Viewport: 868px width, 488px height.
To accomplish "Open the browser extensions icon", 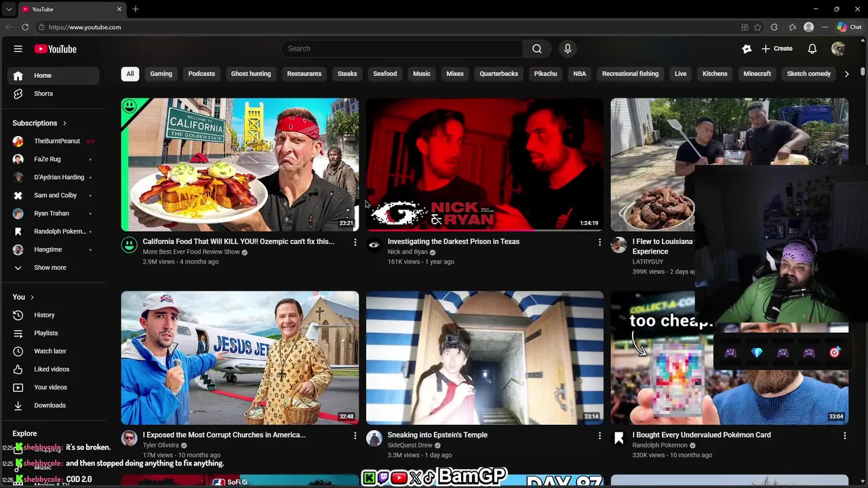I will click(x=774, y=27).
